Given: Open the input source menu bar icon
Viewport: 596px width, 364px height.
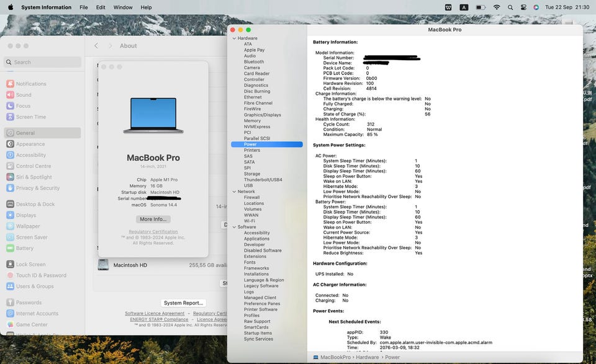Looking at the screenshot, I should 464,7.
